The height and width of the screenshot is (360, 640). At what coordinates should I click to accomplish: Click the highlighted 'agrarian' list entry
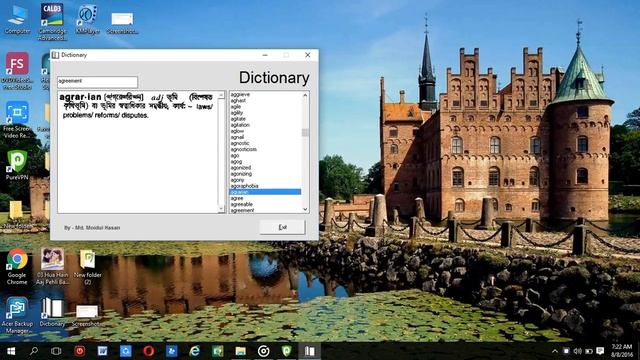[x=265, y=192]
